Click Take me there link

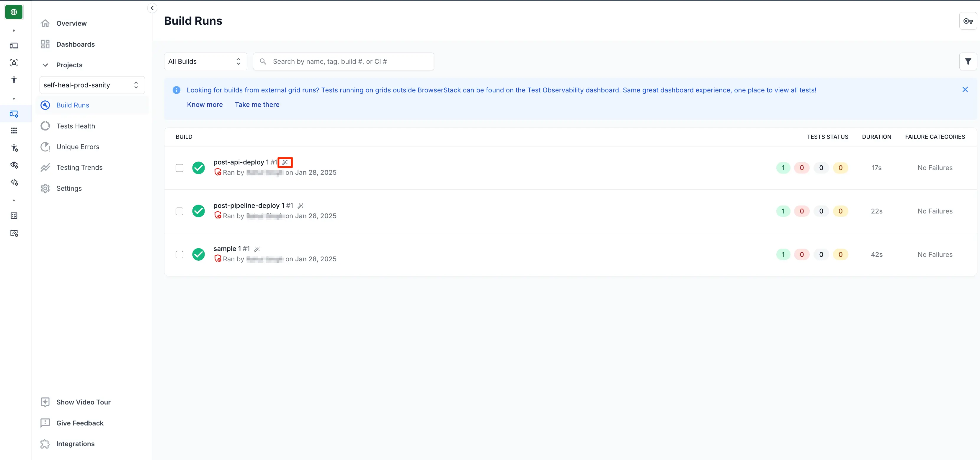[257, 105]
